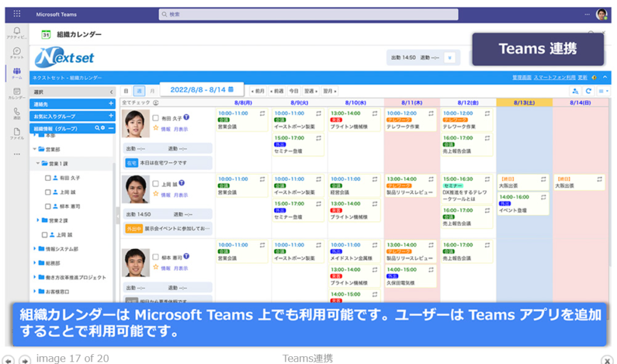Open the Teams app launcher grid icon

point(17,14)
